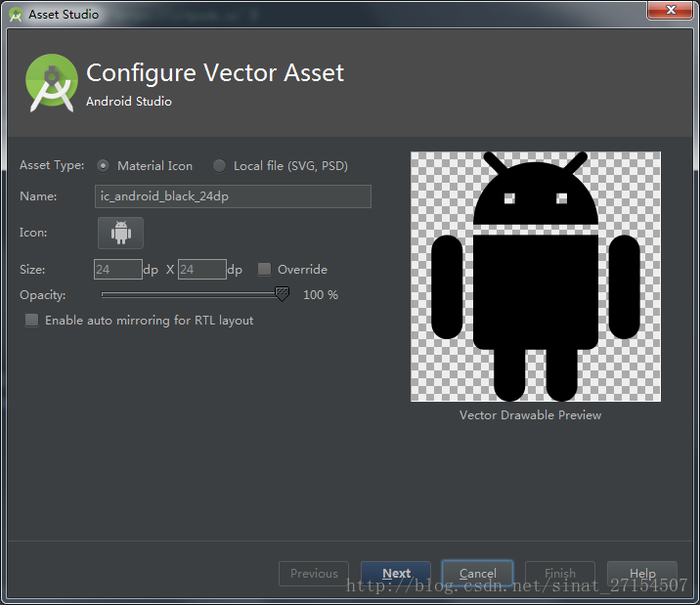This screenshot has height=605, width=700.
Task: Click the height size field
Action: click(201, 270)
